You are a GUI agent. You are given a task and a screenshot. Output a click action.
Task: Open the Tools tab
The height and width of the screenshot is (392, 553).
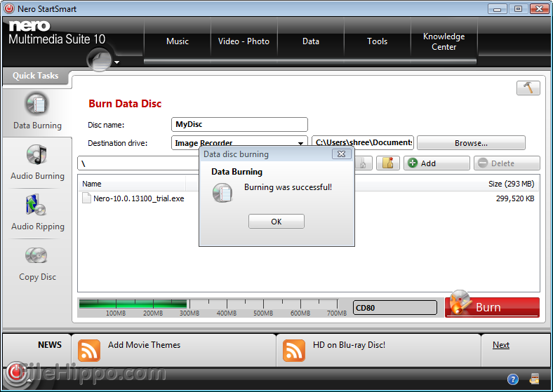click(378, 41)
